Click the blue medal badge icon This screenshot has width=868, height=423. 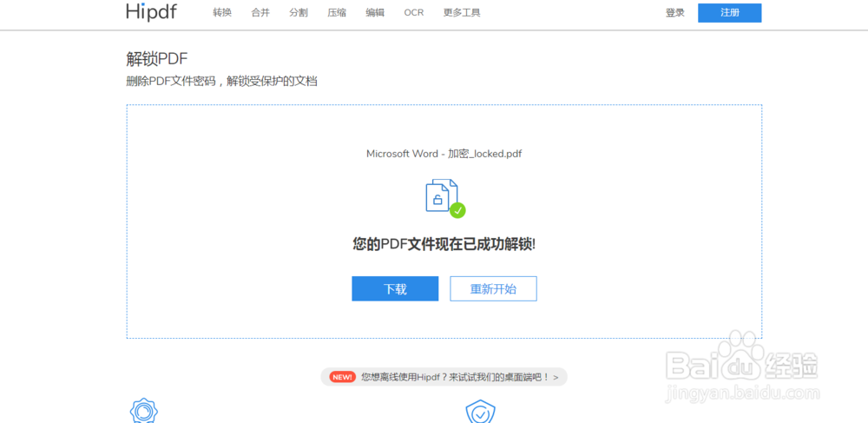click(x=144, y=410)
